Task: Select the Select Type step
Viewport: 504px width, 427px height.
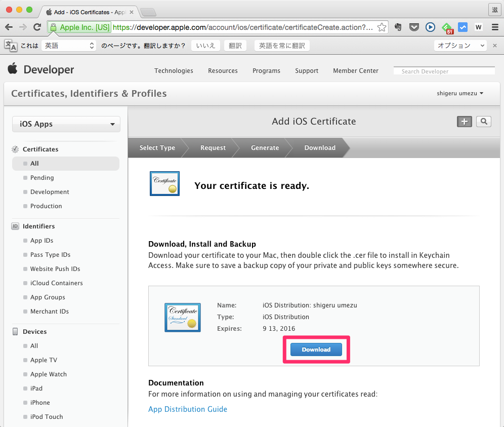Action: pos(157,148)
